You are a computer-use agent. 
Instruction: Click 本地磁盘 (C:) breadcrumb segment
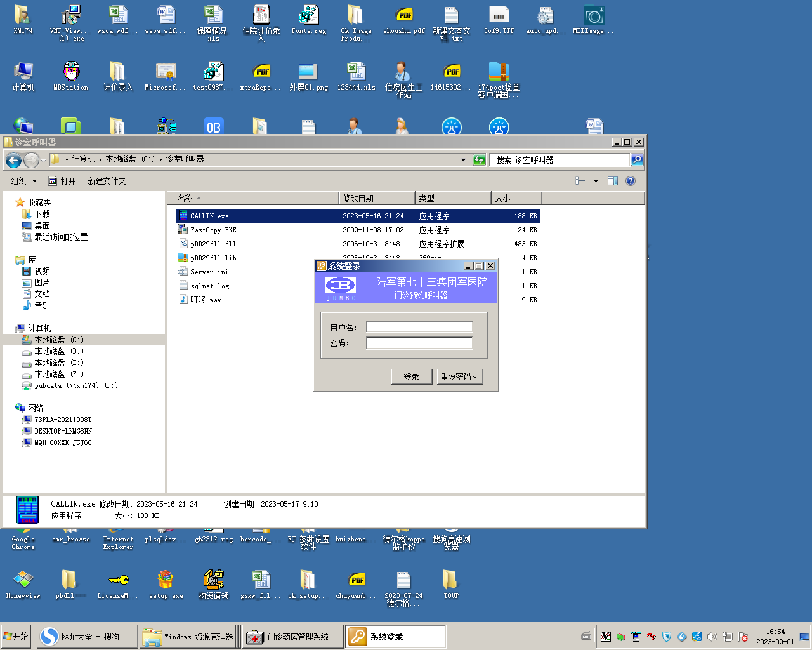[x=130, y=159]
